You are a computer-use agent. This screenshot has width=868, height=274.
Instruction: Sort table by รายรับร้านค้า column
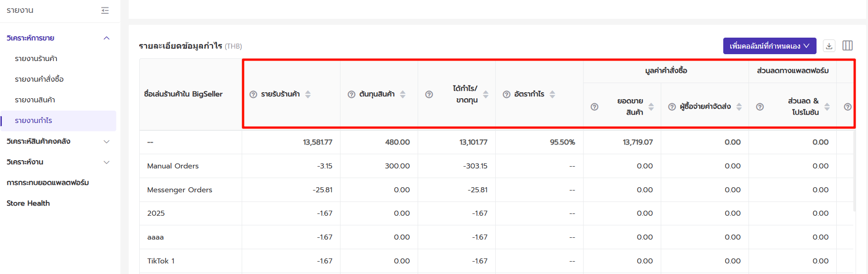click(308, 94)
